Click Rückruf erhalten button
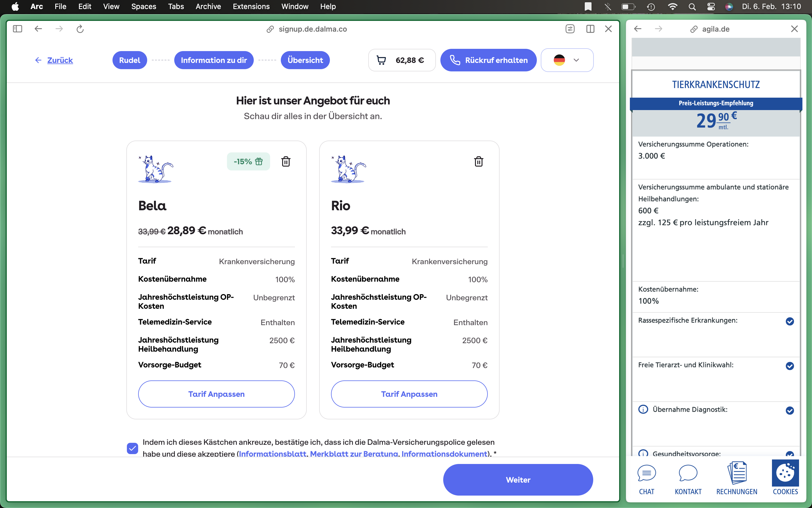Image resolution: width=812 pixels, height=508 pixels. pos(488,60)
